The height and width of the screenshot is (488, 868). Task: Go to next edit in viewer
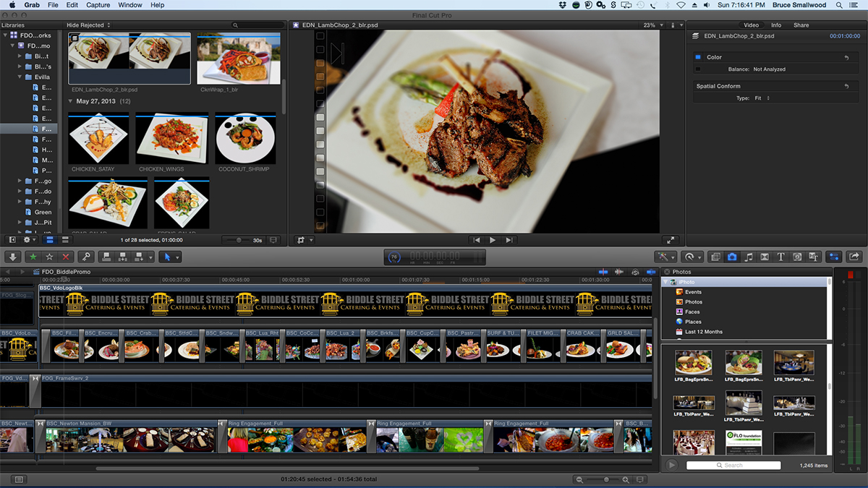[x=509, y=240]
